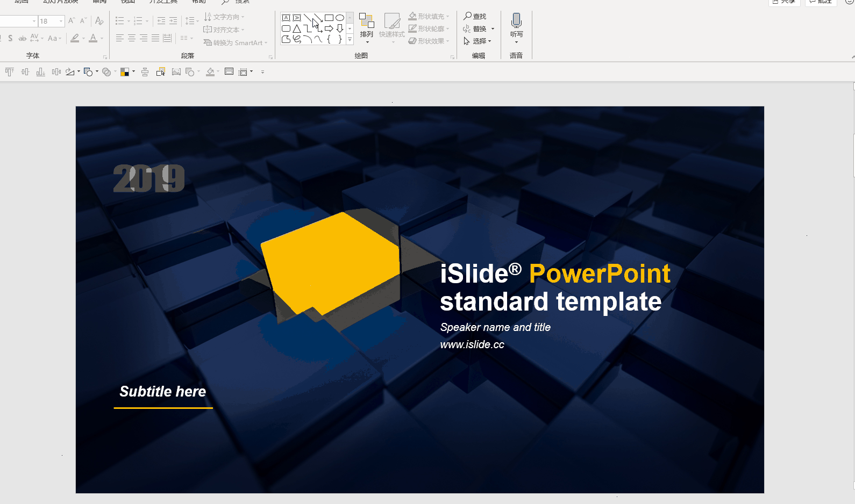Apply font color with underlined A
Screen dimensions: 855x504
pos(94,38)
